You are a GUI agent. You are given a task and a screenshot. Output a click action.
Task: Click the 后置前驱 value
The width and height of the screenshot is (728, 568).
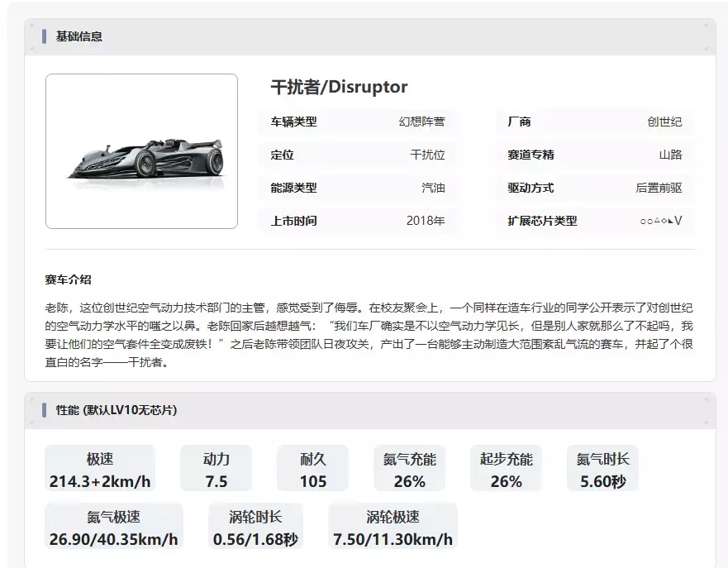[659, 188]
